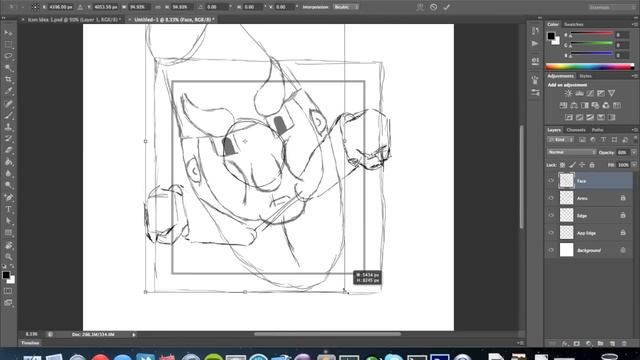Select the Clone Stamp tool
The width and height of the screenshot is (640, 360).
[8, 127]
